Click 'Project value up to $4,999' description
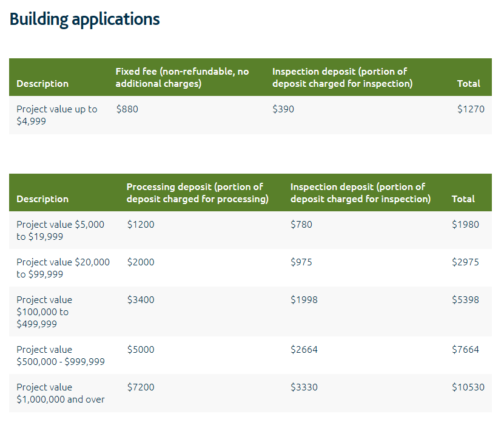Image resolution: width=504 pixels, height=422 pixels. pos(56,115)
